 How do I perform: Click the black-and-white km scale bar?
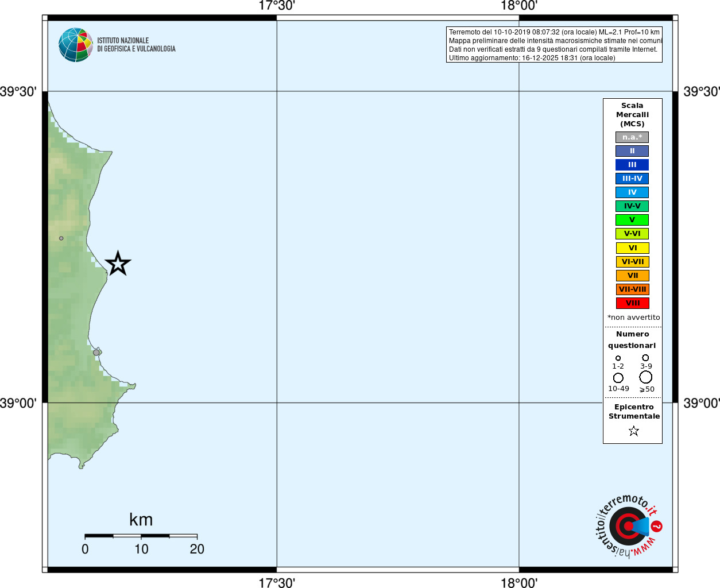tap(141, 536)
